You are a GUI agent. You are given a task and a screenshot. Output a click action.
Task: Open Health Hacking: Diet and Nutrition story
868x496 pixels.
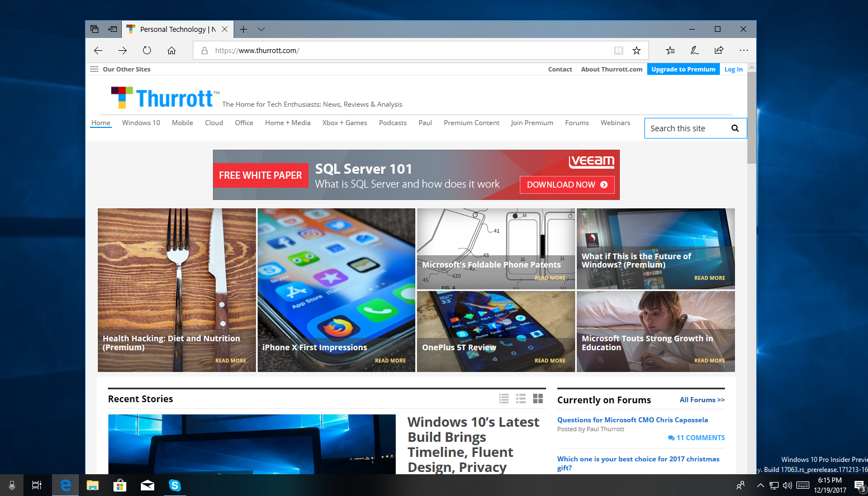click(x=177, y=290)
